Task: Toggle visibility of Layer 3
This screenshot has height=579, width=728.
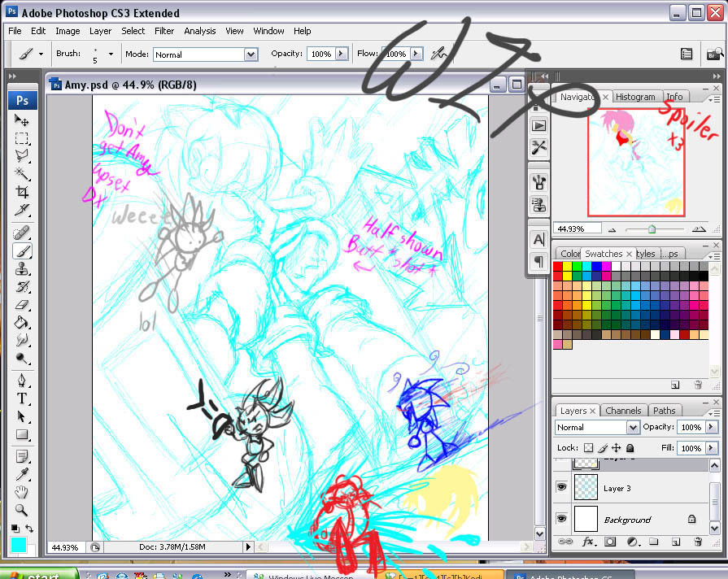Action: pos(562,486)
